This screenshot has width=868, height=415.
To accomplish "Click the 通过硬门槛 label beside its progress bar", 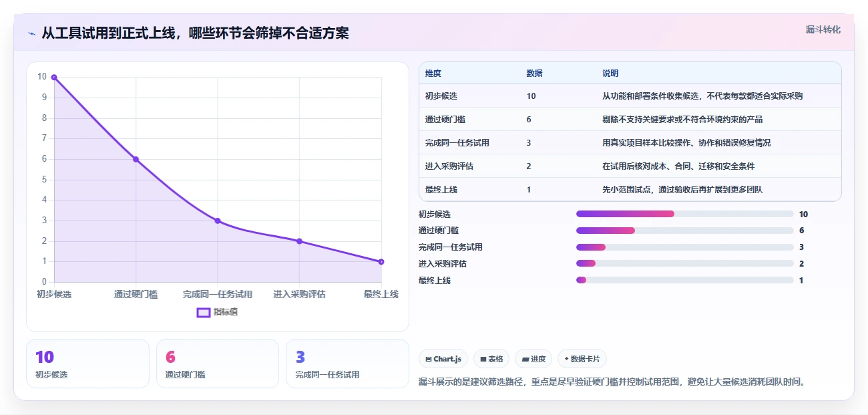I will (439, 231).
